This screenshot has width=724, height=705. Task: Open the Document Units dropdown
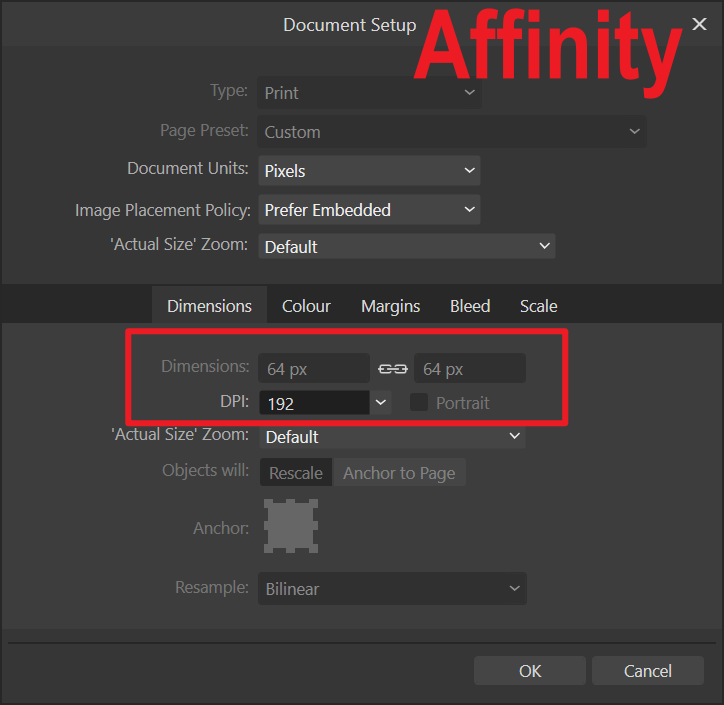point(369,171)
